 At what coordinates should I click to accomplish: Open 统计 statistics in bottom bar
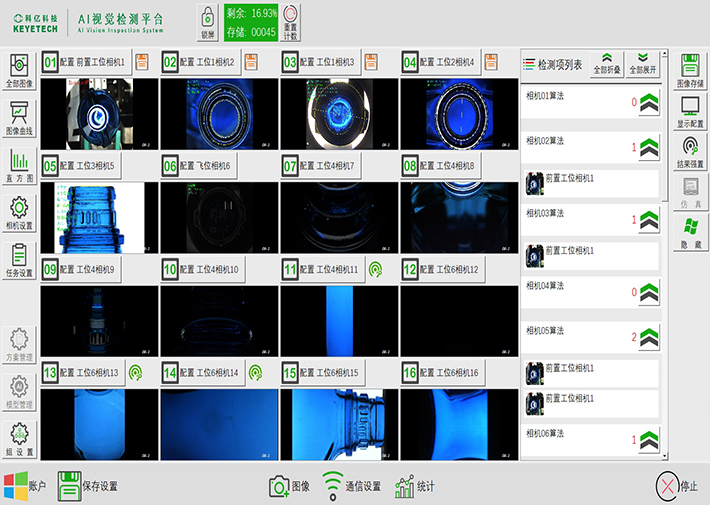(x=415, y=486)
